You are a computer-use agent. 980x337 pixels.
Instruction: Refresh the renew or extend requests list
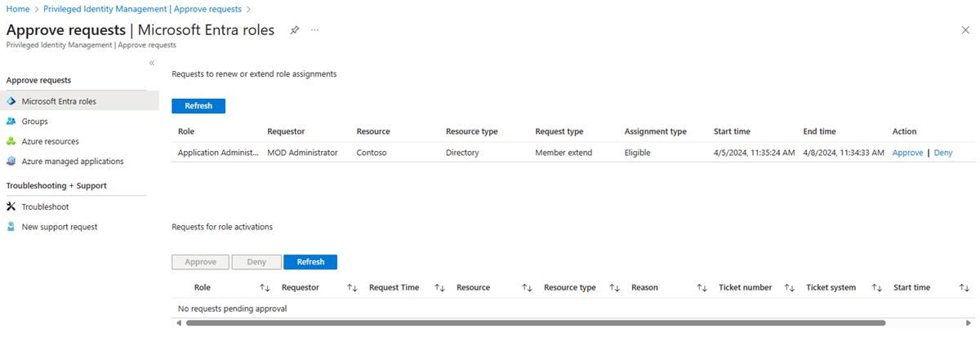click(x=198, y=106)
